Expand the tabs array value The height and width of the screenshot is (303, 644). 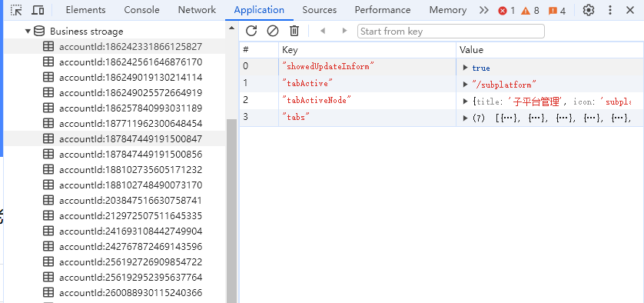click(x=466, y=118)
